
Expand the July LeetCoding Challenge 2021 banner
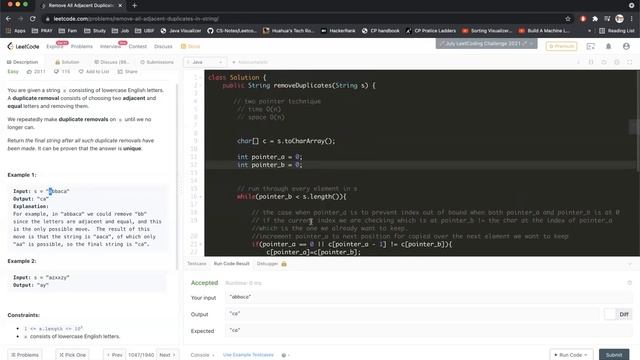tap(486, 43)
